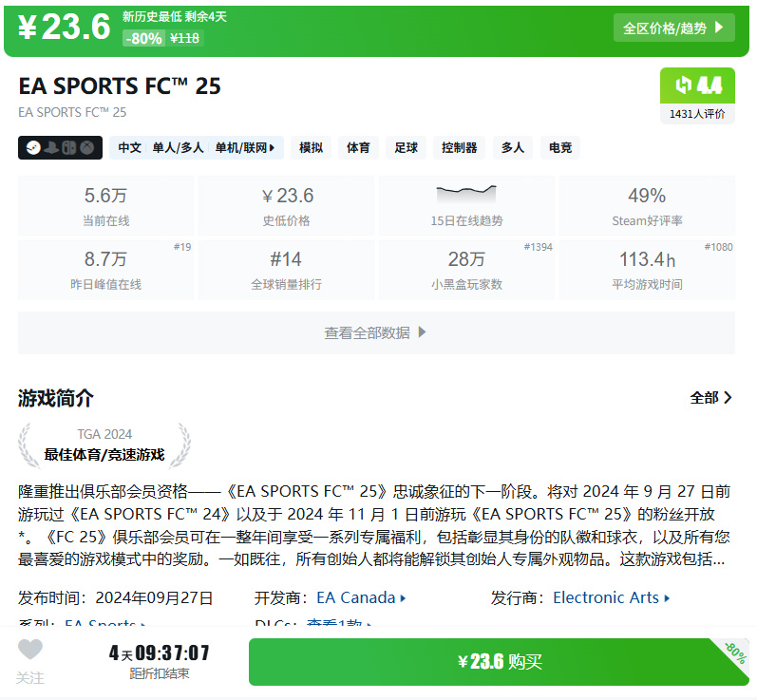This screenshot has height=700, width=757.
Task: Open the 4.4 score rating badge
Action: pos(697,85)
